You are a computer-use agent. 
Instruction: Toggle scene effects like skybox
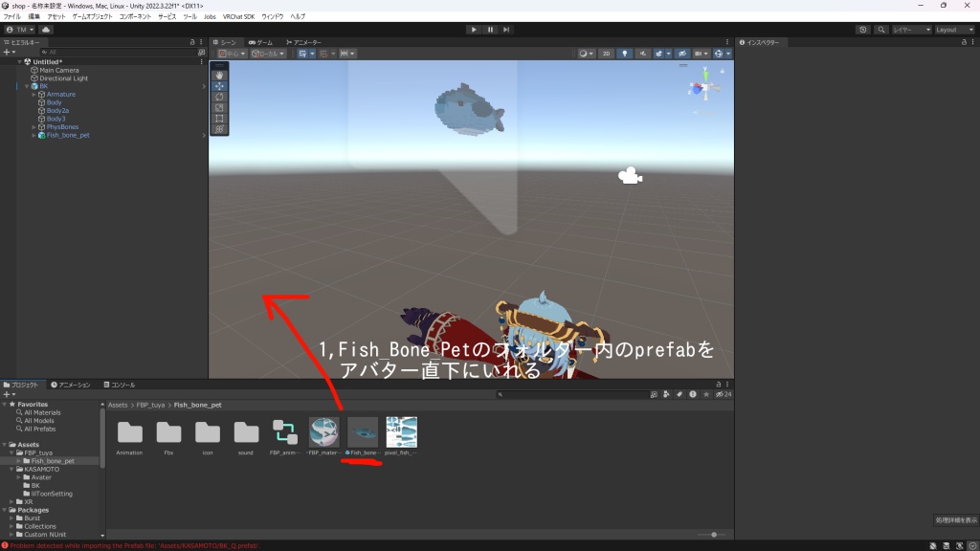(x=658, y=54)
